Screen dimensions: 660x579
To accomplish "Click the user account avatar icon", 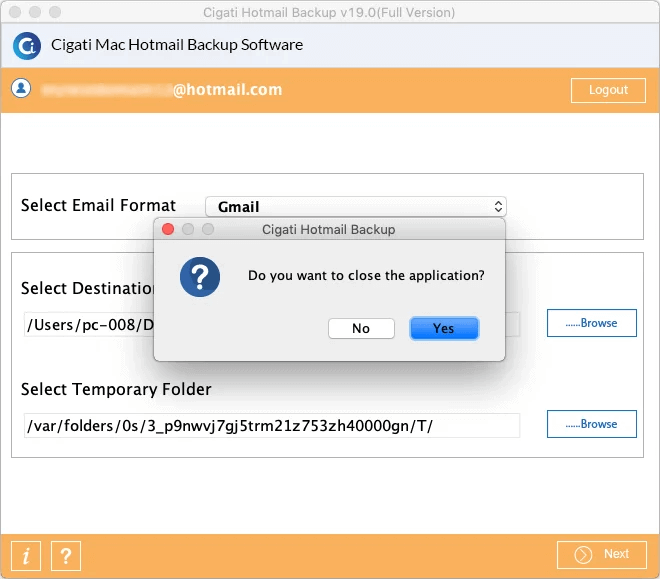I will (x=21, y=88).
